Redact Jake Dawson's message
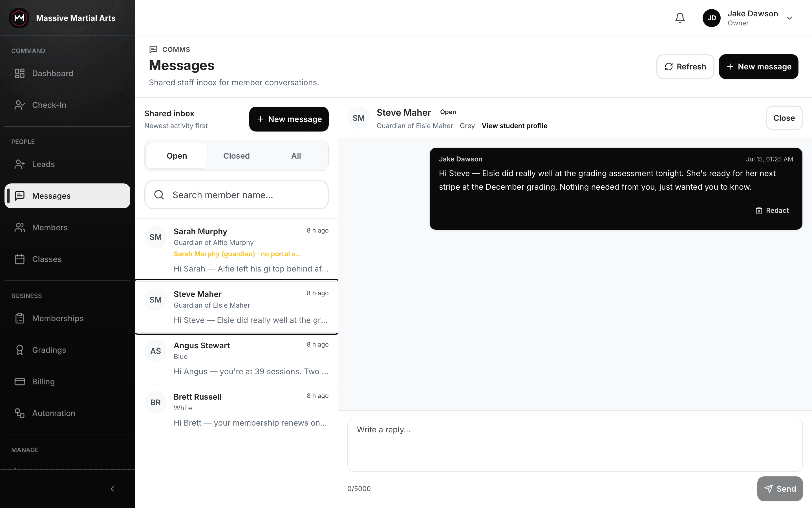This screenshot has height=508, width=812. pyautogui.click(x=772, y=210)
